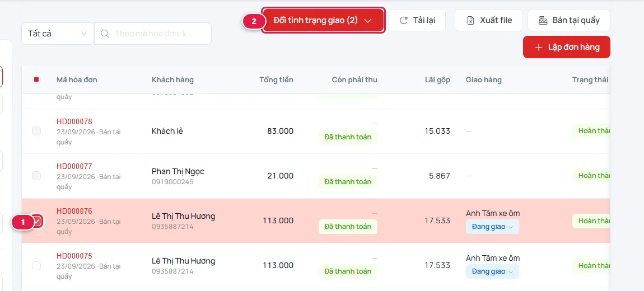Click the magnifier icon in the search box
644x291 pixels.
pyautogui.click(x=105, y=34)
